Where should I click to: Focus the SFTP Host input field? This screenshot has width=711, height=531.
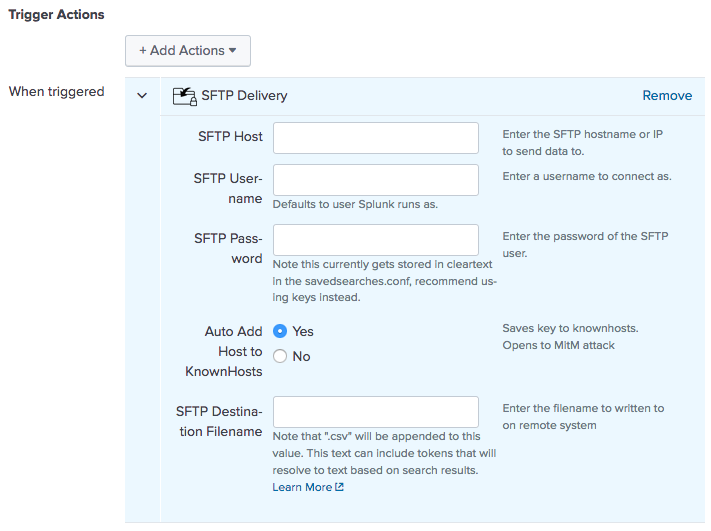[x=375, y=138]
